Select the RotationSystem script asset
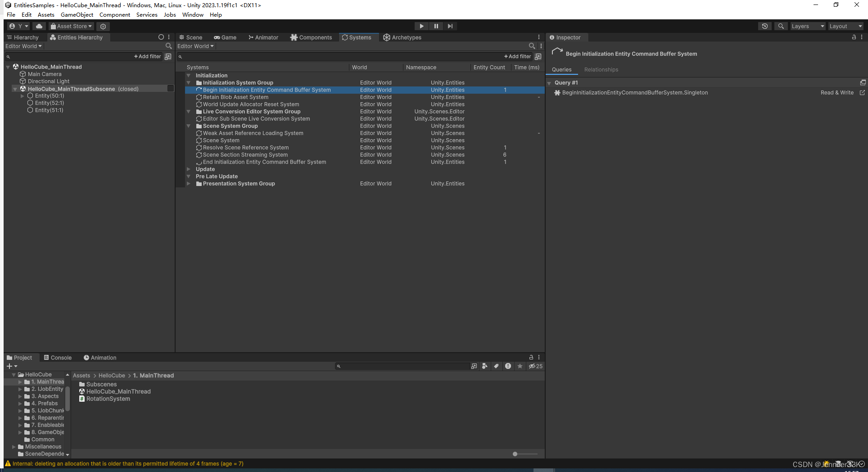This screenshot has height=472, width=868. [x=104, y=399]
